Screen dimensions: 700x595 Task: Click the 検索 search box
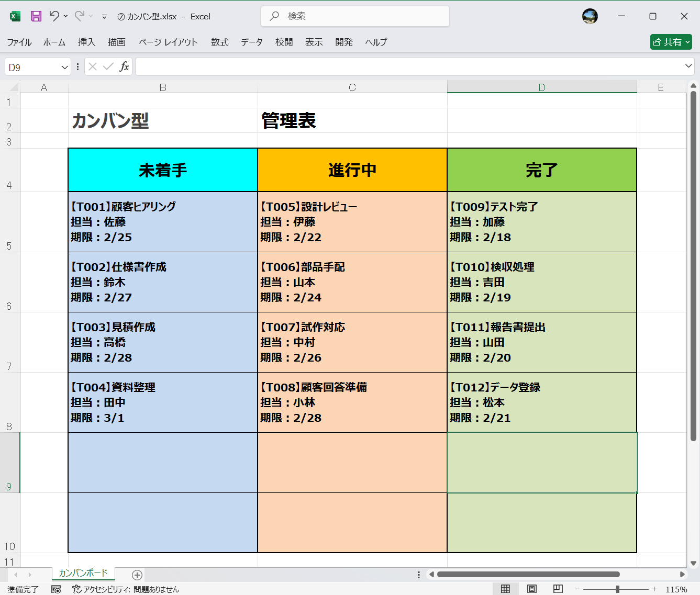355,16
